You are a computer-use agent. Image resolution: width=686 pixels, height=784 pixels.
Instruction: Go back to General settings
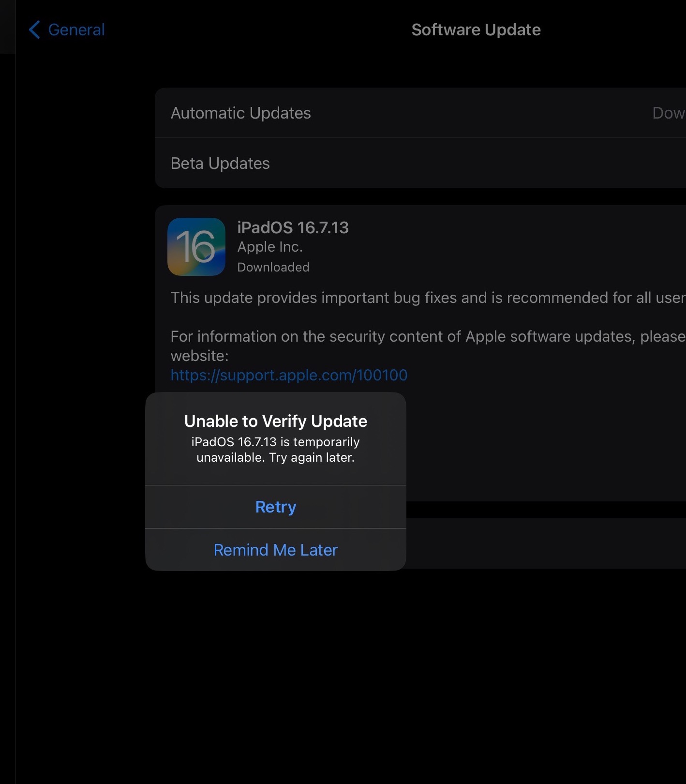(x=67, y=30)
